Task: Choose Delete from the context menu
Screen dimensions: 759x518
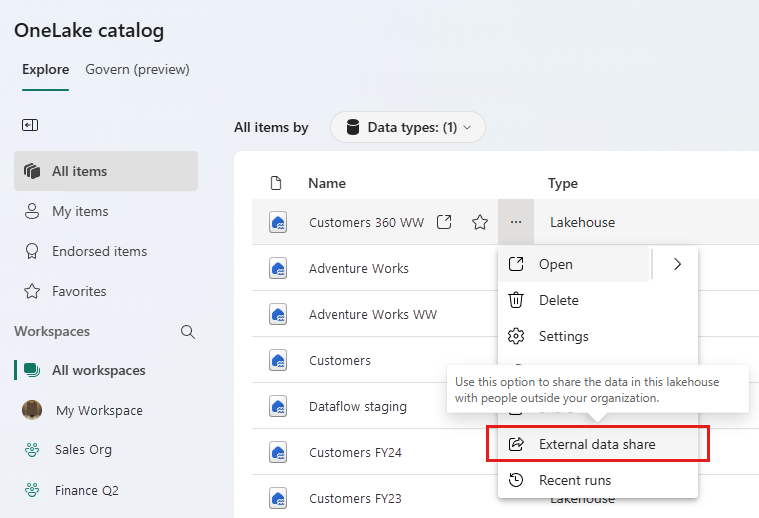Action: click(x=598, y=300)
